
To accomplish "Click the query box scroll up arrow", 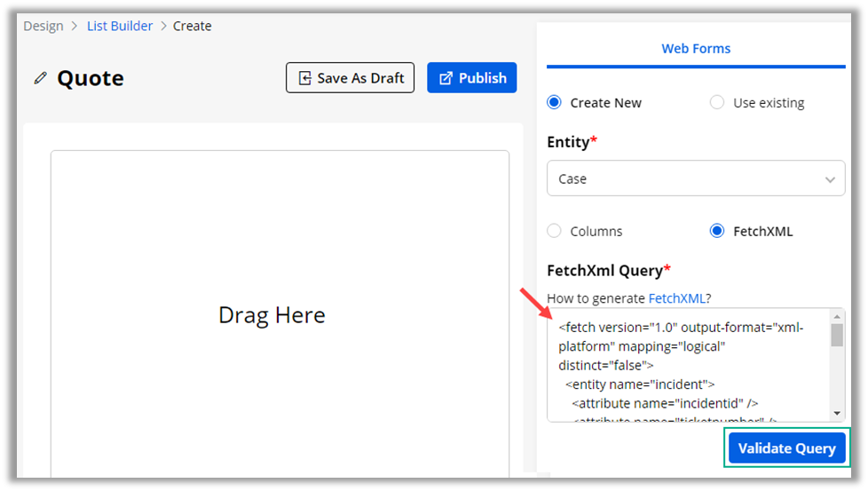I will (837, 317).
